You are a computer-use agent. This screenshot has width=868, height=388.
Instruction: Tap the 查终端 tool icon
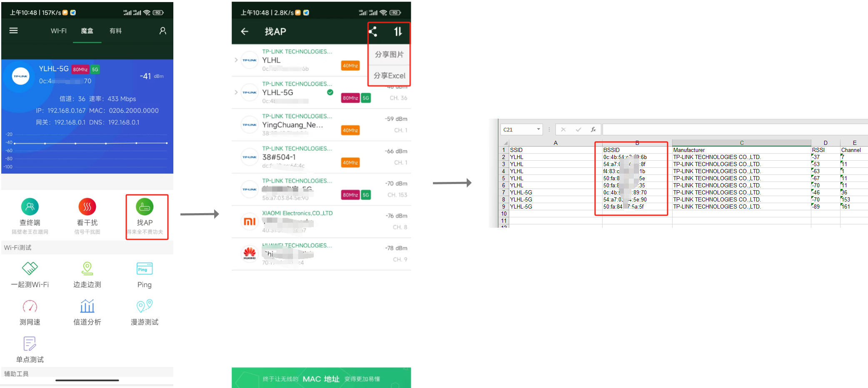[30, 206]
